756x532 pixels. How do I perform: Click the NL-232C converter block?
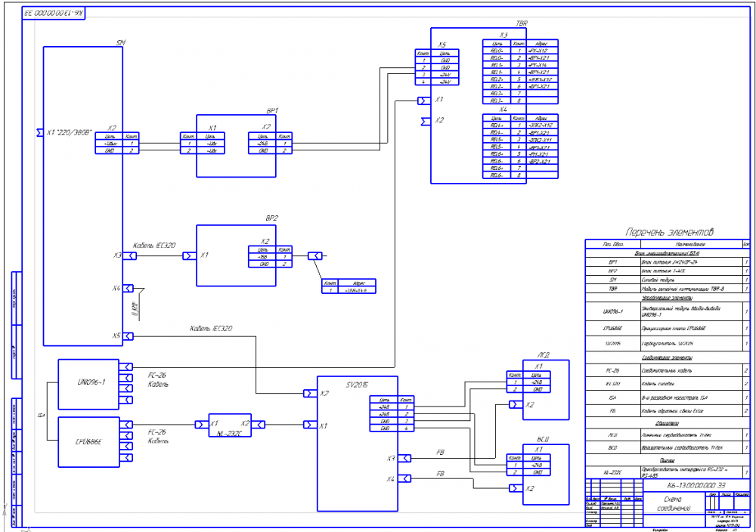tap(230, 425)
